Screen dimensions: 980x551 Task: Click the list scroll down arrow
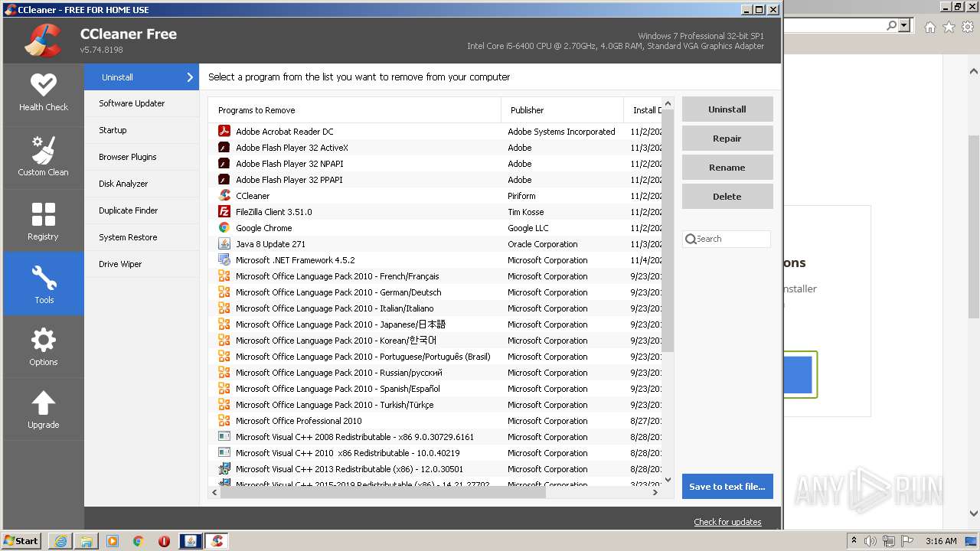click(668, 480)
